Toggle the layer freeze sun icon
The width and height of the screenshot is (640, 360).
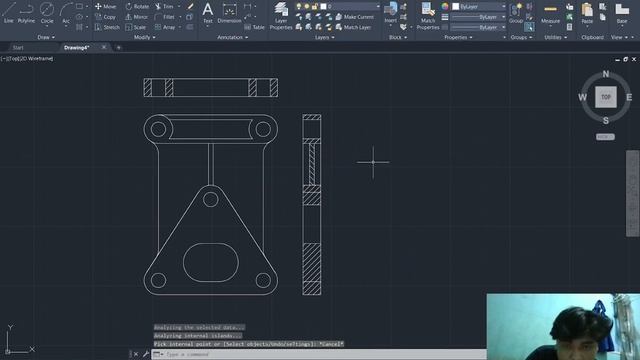307,7
